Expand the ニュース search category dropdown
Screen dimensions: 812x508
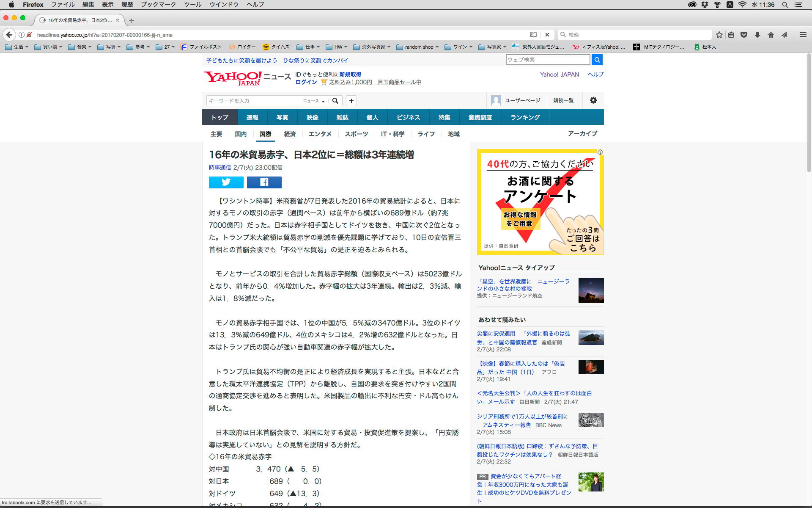pos(314,101)
